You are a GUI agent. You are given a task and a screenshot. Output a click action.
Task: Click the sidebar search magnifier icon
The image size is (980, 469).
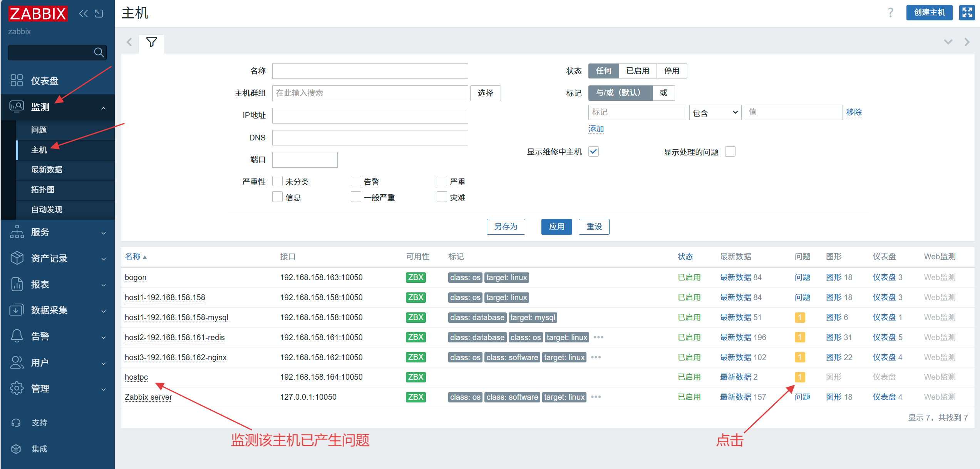click(99, 52)
